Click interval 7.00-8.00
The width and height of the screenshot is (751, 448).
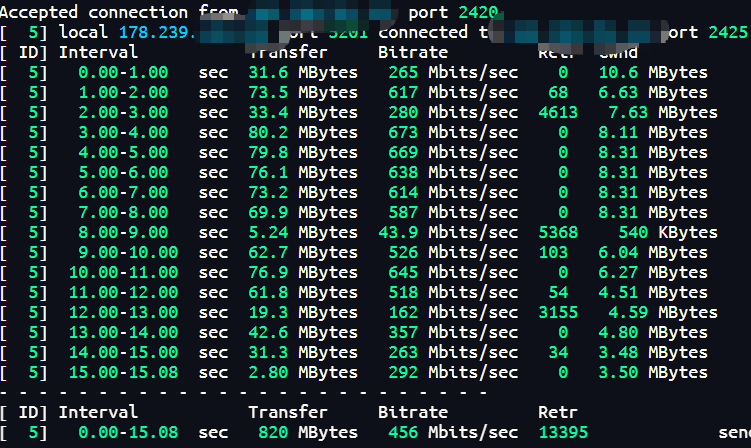pyautogui.click(x=123, y=212)
